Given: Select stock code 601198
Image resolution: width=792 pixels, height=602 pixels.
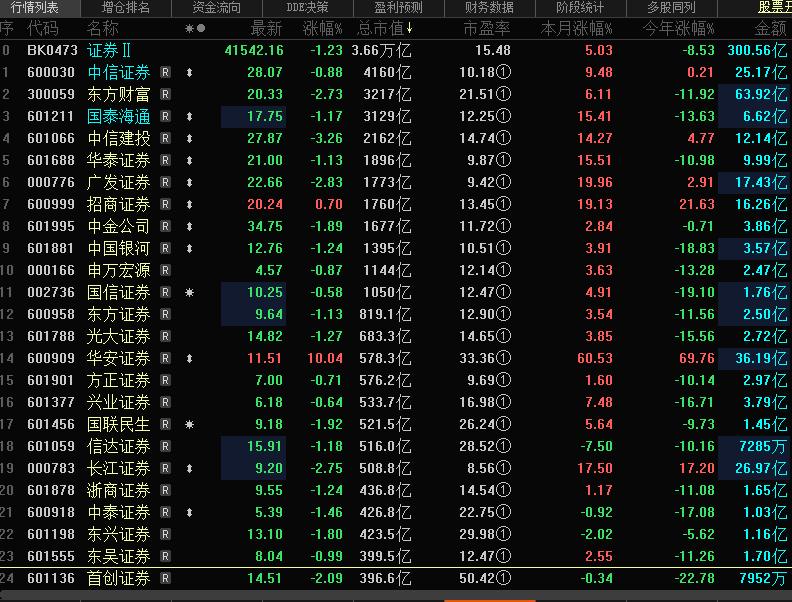Looking at the screenshot, I should click(51, 534).
